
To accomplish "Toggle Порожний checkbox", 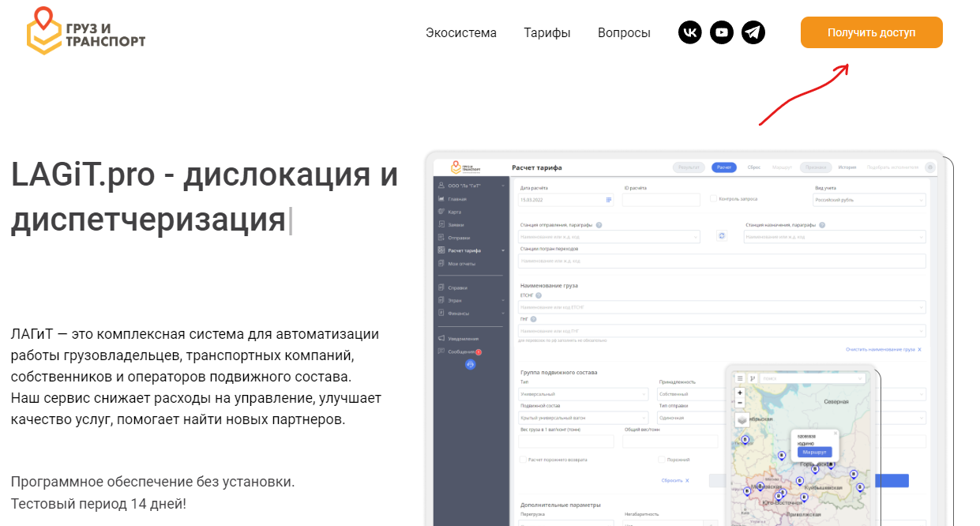I will click(x=662, y=459).
